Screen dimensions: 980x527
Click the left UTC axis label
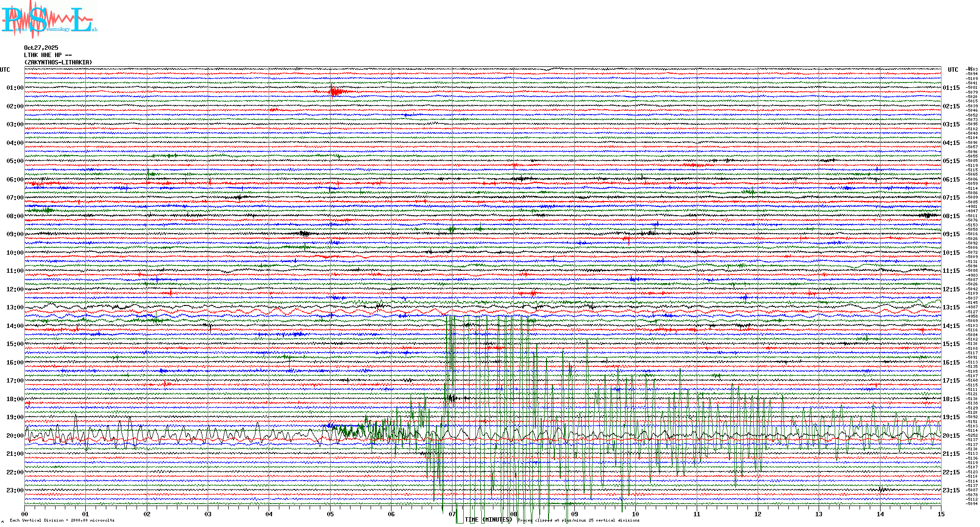pos(5,70)
